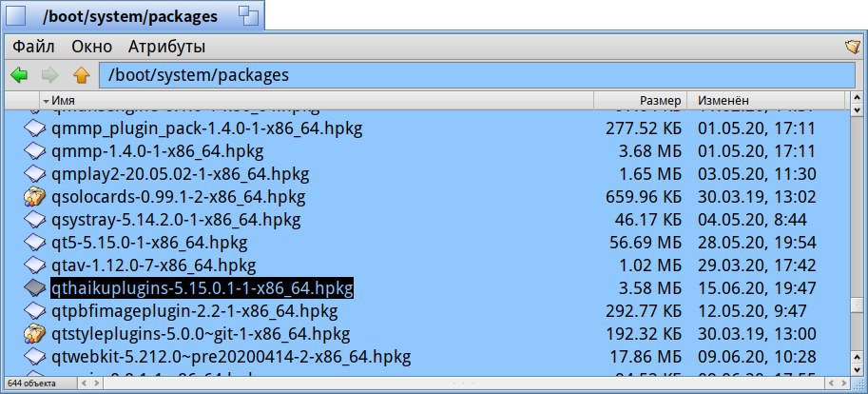Click the date 12.05.20, 9:47
868x394 pixels.
pyautogui.click(x=752, y=311)
